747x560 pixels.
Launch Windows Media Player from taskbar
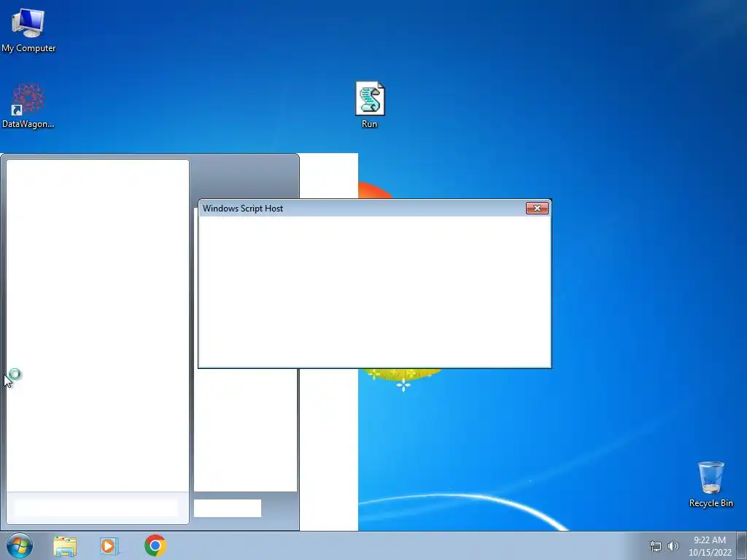click(109, 545)
